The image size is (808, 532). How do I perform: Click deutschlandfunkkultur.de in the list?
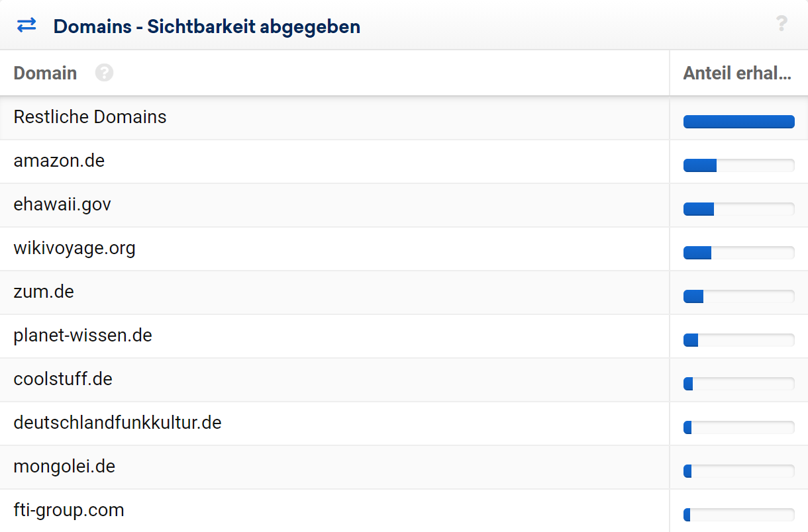pos(117,423)
